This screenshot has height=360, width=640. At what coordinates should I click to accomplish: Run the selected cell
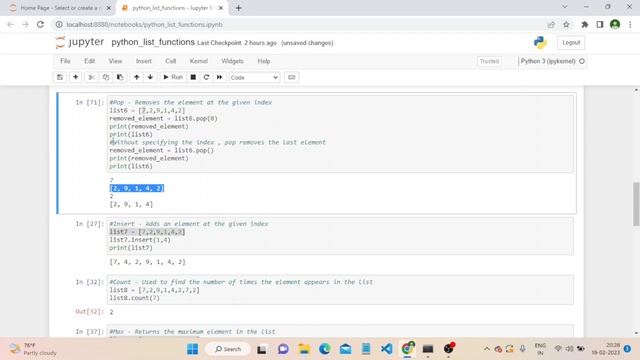click(x=173, y=77)
